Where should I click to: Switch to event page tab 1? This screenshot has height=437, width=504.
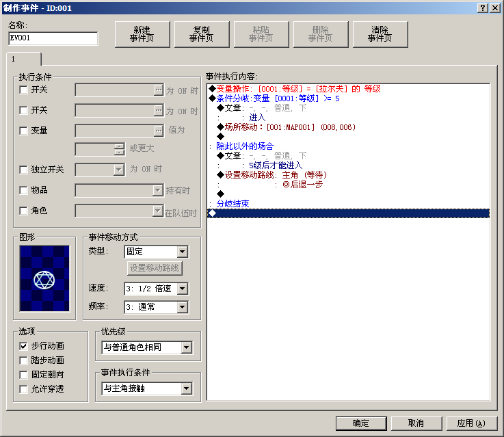coord(24,59)
